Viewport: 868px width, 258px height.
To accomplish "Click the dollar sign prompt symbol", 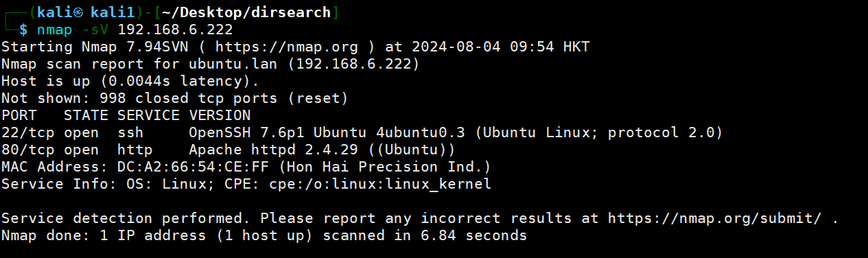I will click(x=23, y=30).
